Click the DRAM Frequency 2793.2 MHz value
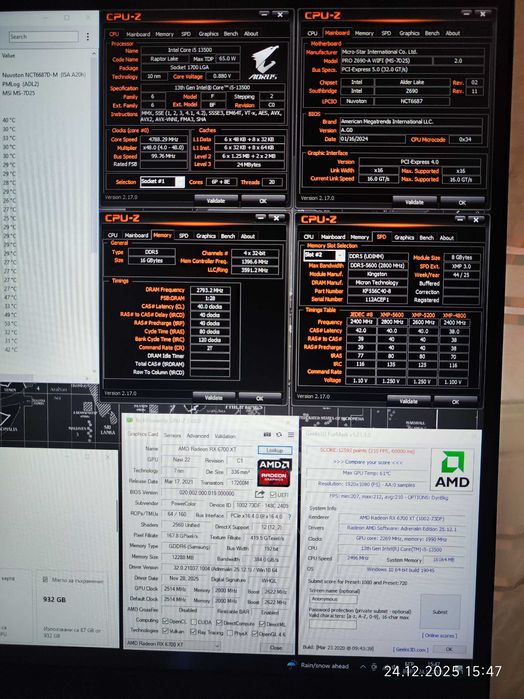The height and width of the screenshot is (699, 524). tap(210, 290)
